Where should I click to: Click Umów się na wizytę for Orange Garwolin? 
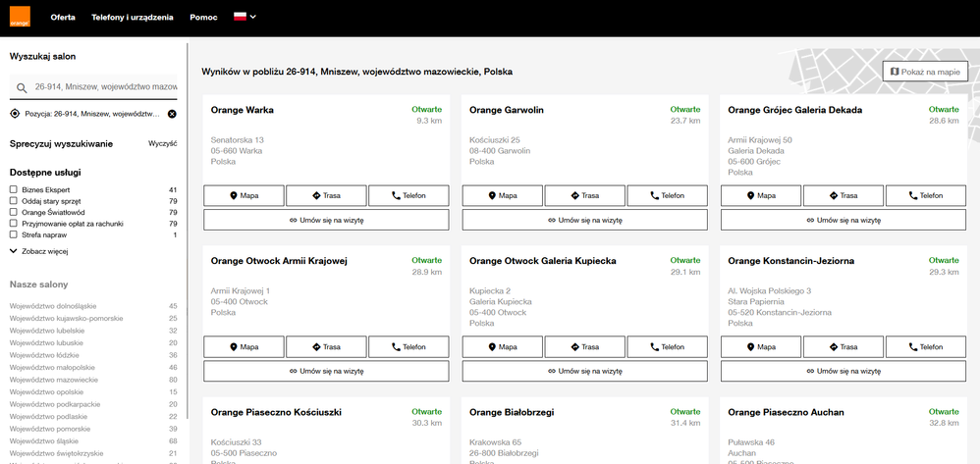tap(585, 220)
